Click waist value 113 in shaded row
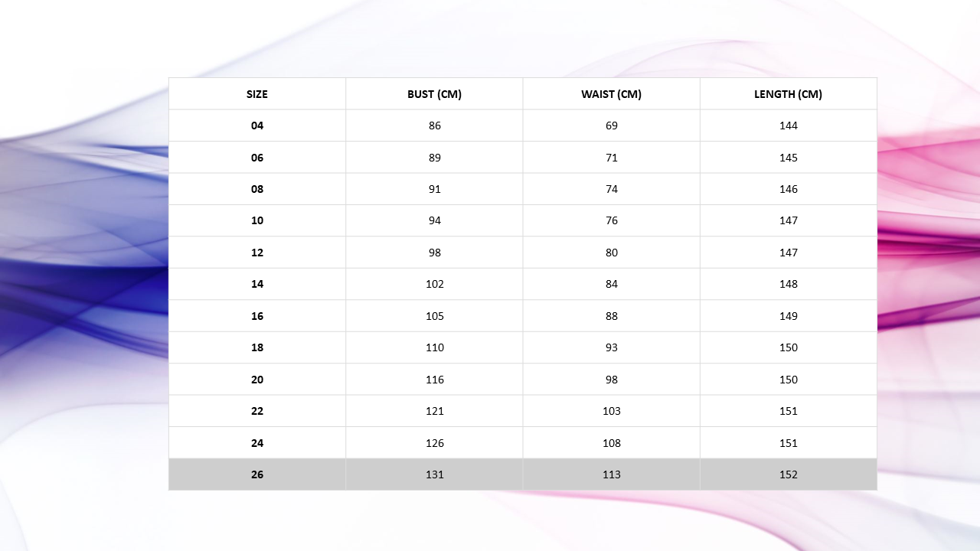Image resolution: width=980 pixels, height=551 pixels. [611, 474]
